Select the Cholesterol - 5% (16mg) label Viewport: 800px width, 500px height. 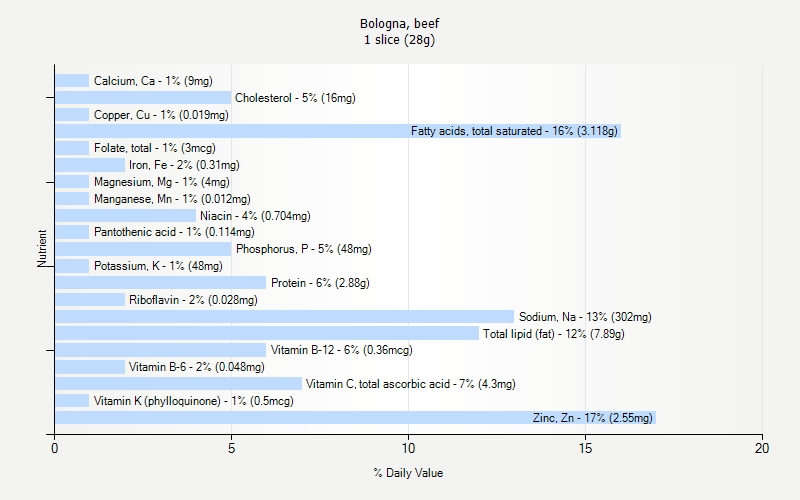pos(295,97)
